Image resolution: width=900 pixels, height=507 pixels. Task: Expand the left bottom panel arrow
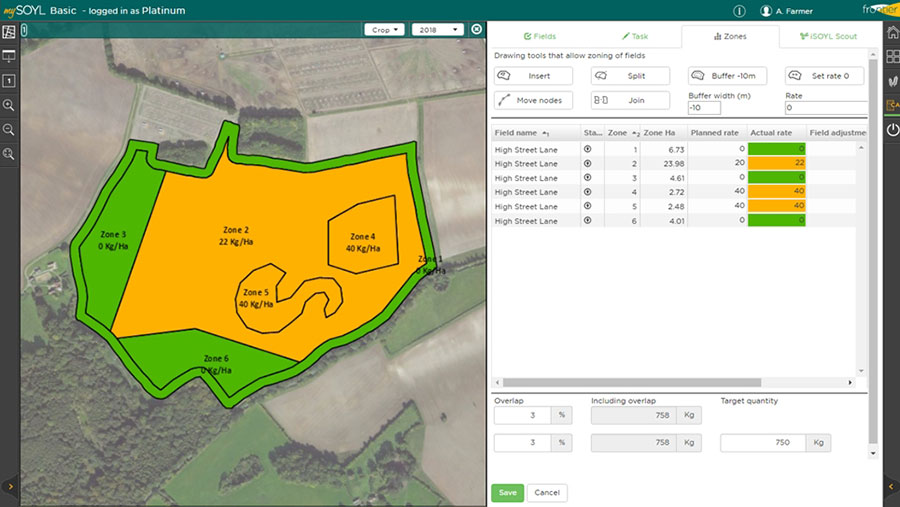[9, 486]
